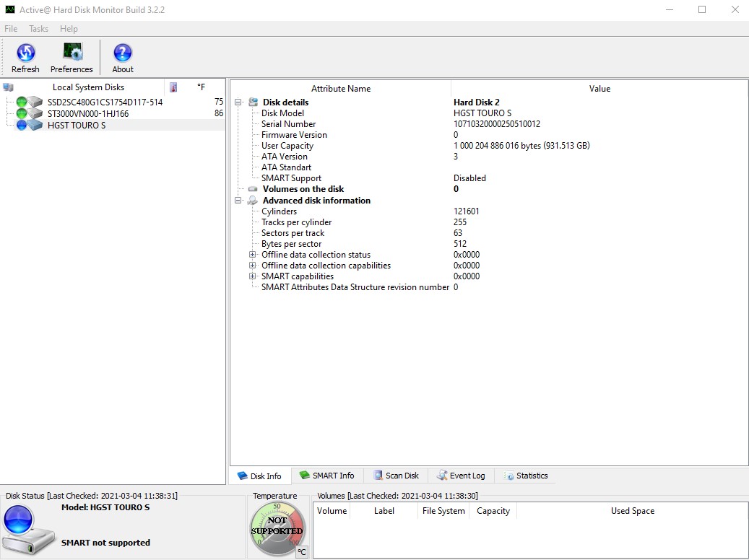Expand the Offline data collection status attribute
The width and height of the screenshot is (749, 560).
pyautogui.click(x=251, y=255)
